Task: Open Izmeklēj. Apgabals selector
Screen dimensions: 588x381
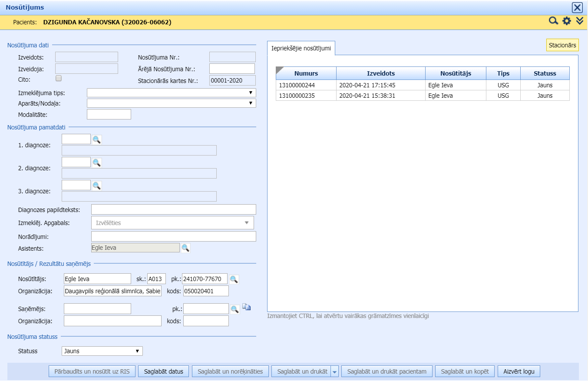Action: pos(172,223)
